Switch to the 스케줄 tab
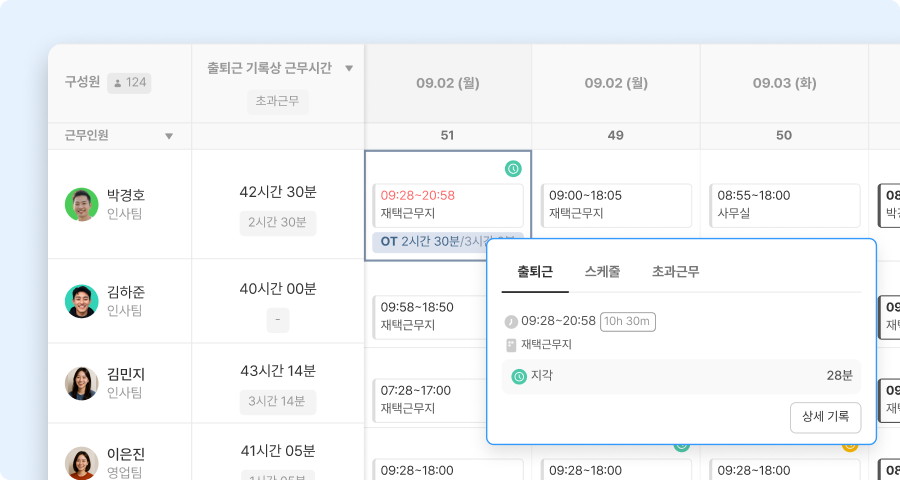The image size is (900, 480). click(x=602, y=272)
